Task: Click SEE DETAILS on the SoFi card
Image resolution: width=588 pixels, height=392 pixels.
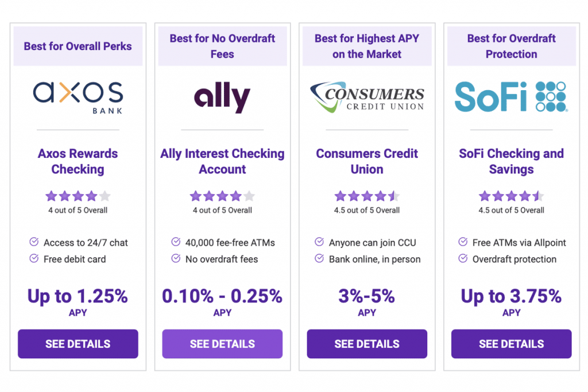Action: (510, 344)
